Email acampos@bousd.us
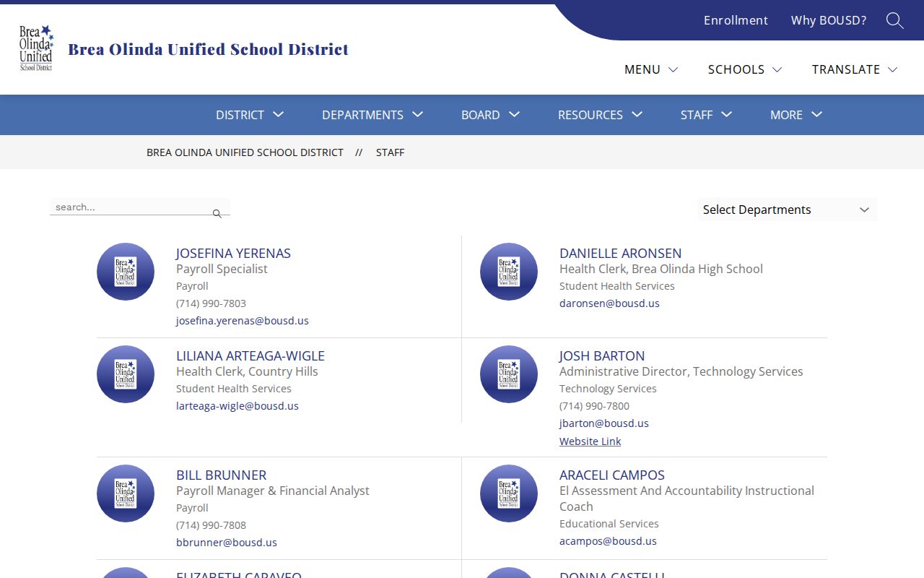 (608, 541)
